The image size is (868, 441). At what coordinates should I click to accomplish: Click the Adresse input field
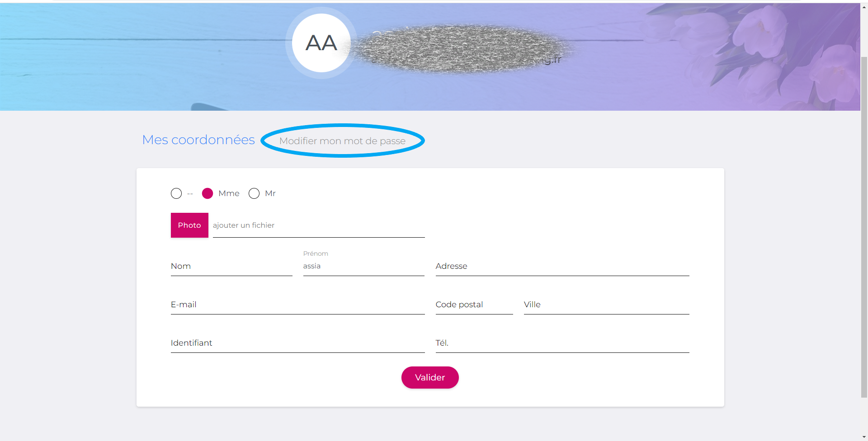pos(562,266)
